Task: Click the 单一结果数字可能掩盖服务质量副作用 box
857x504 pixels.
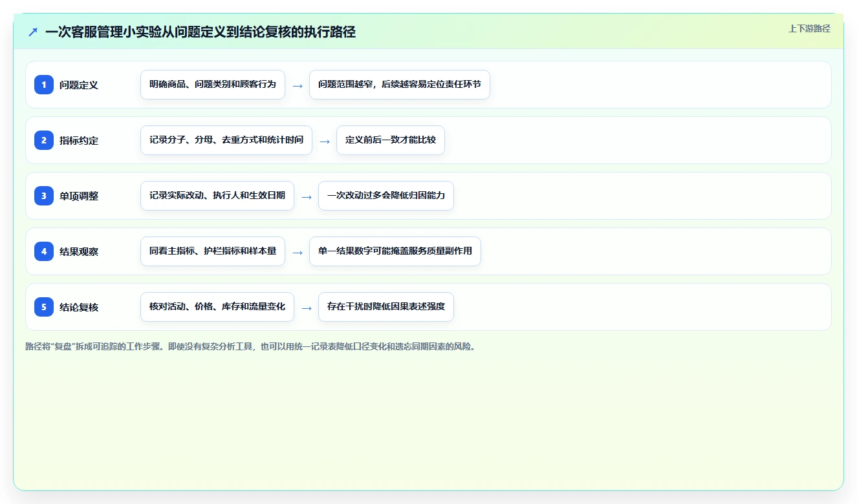Action: click(x=395, y=251)
